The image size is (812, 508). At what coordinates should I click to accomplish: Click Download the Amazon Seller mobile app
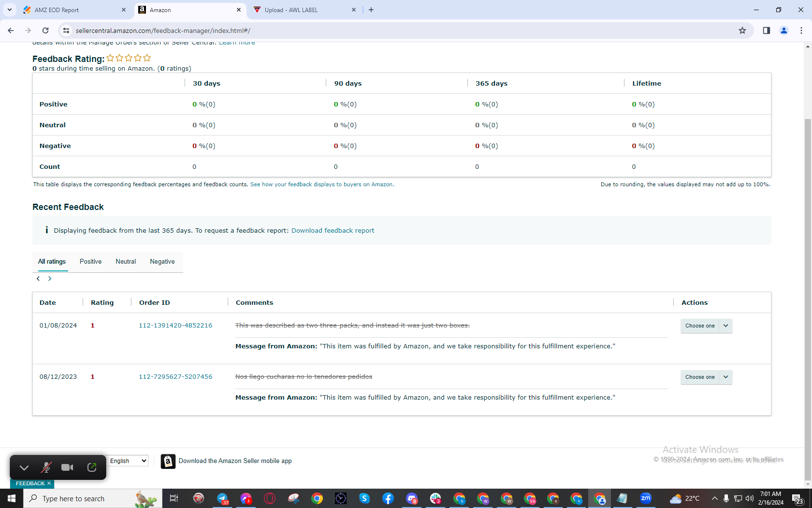tap(235, 461)
